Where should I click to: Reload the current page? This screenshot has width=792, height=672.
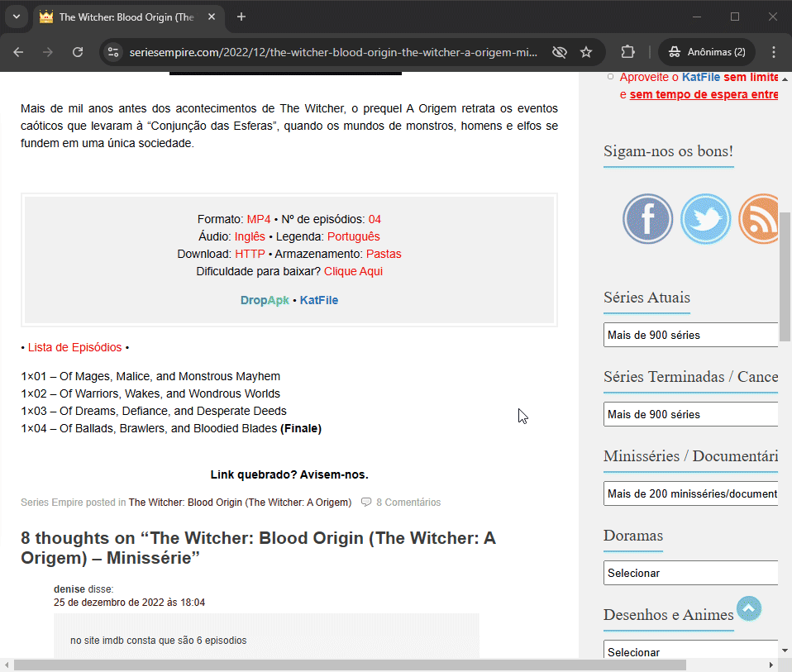tap(77, 52)
